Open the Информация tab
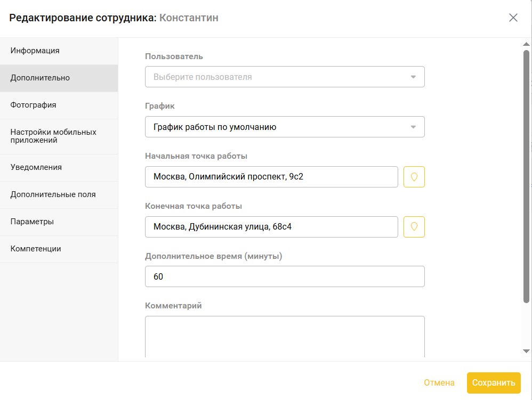The width and height of the screenshot is (532, 400). pyautogui.click(x=59, y=51)
